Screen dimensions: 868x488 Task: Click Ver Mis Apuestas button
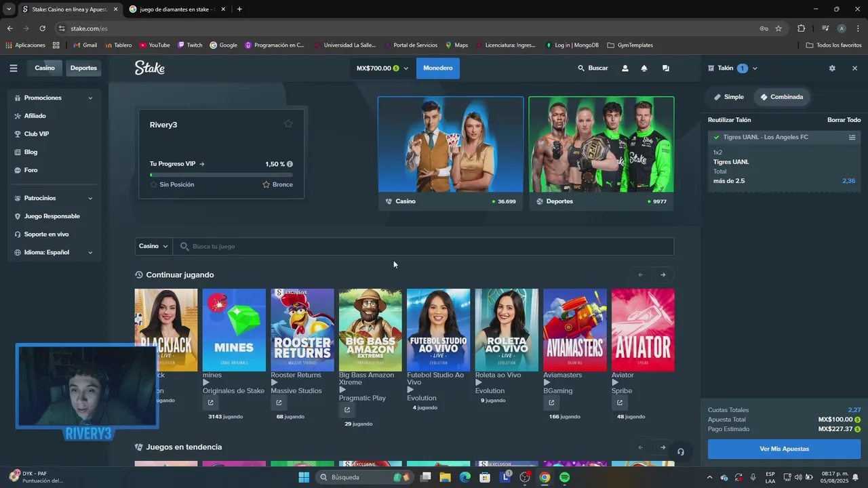[x=784, y=449]
